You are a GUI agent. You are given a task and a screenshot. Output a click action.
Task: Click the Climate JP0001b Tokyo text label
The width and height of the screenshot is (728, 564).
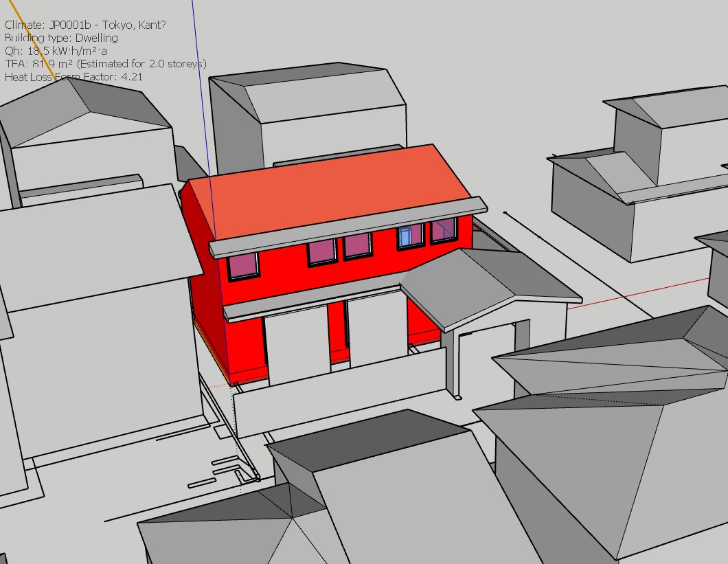[85, 25]
